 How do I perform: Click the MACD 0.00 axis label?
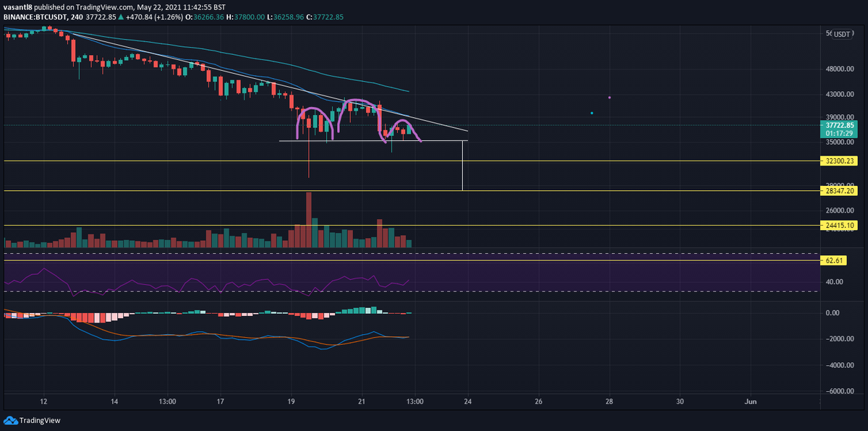[x=833, y=313]
